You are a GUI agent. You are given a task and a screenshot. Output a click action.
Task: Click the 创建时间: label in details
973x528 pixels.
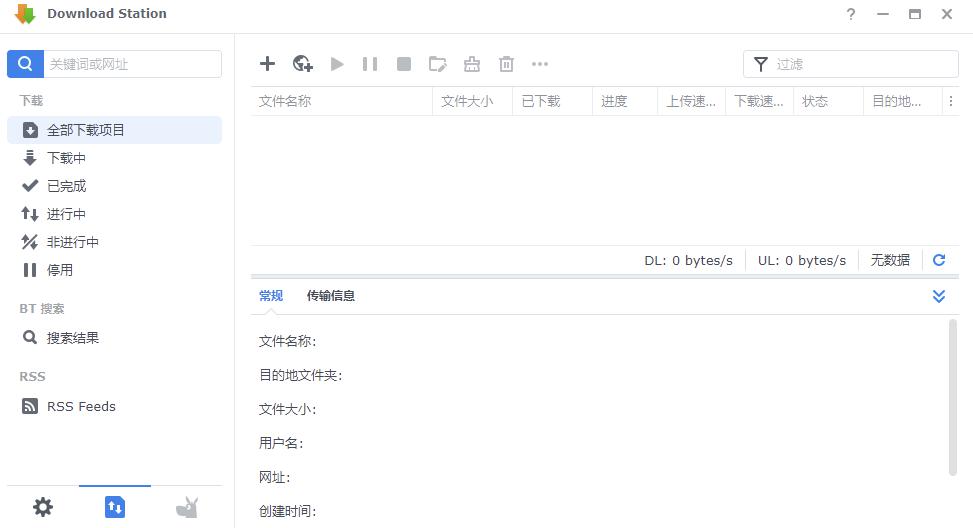click(x=287, y=511)
